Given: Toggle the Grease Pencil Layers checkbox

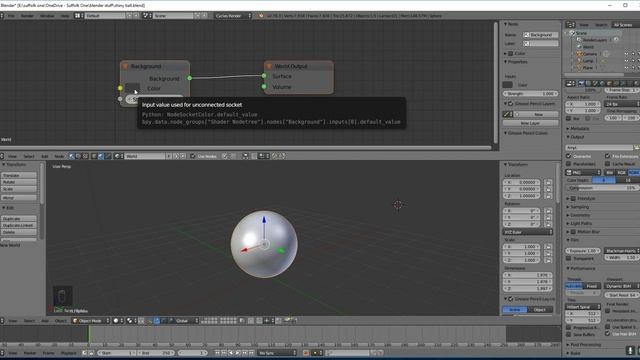Looking at the screenshot, I should [511, 104].
